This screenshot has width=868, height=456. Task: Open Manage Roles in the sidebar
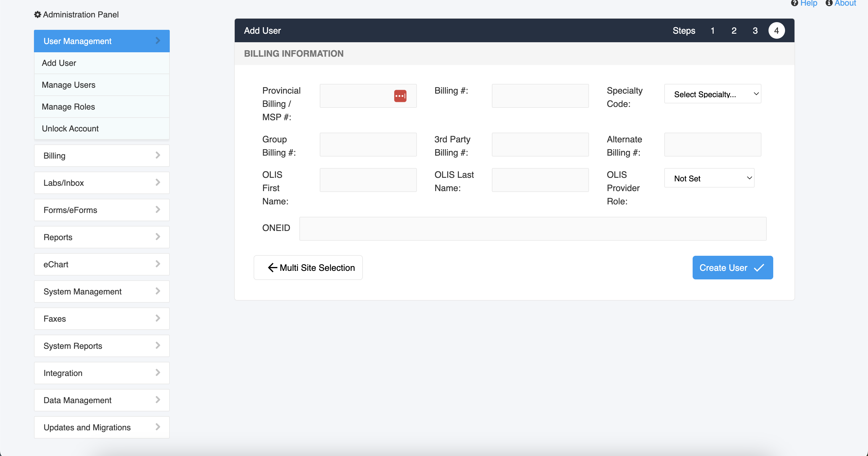tap(102, 107)
